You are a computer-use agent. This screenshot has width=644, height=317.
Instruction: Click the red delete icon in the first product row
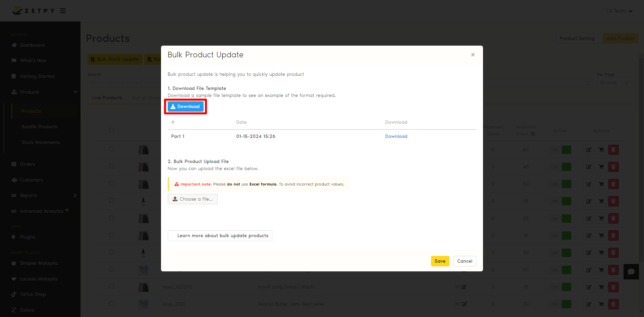613,150
